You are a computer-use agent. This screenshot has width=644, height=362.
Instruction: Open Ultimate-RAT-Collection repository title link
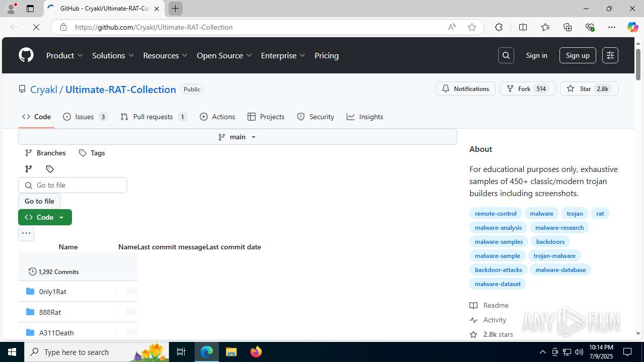pos(121,89)
